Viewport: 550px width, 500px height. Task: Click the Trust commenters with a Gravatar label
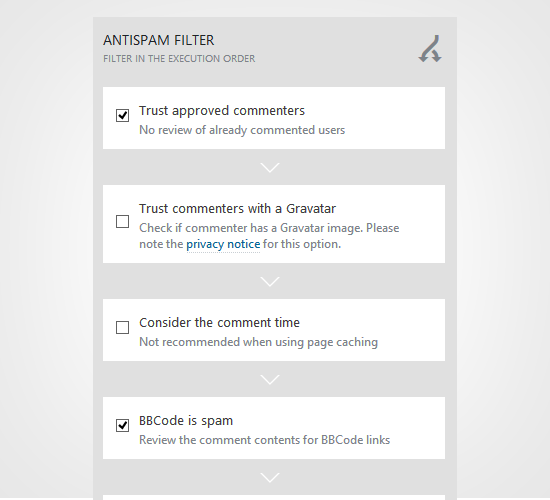tap(237, 208)
